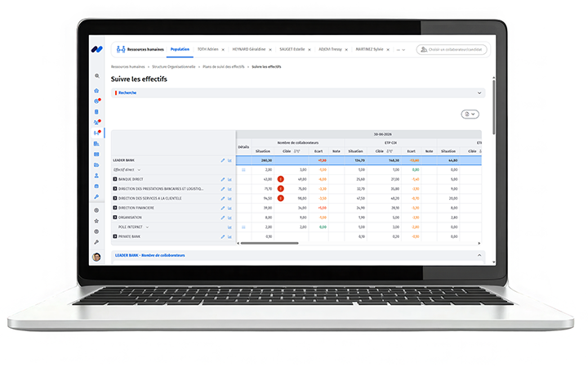Open the details list icon for Effectif direct
Image resolution: width=588 pixels, height=368 pixels.
point(243,170)
